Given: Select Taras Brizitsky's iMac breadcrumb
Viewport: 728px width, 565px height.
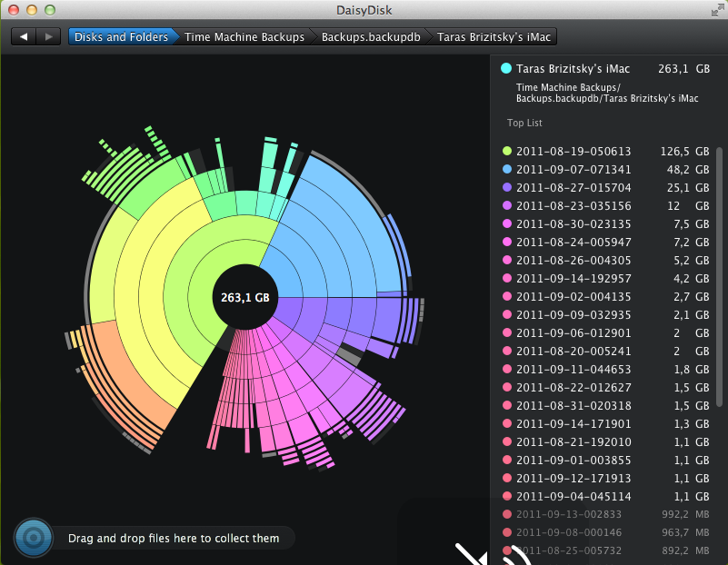Looking at the screenshot, I should pyautogui.click(x=494, y=36).
